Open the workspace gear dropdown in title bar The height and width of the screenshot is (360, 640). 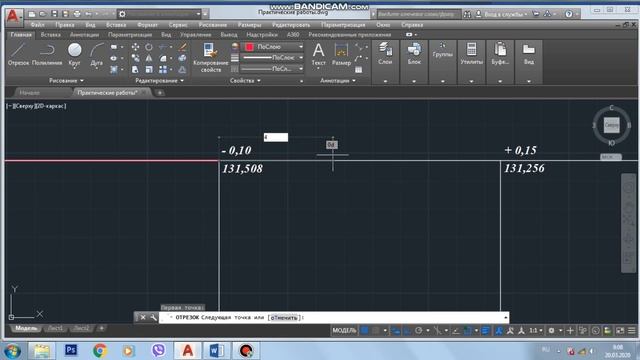pos(159,14)
